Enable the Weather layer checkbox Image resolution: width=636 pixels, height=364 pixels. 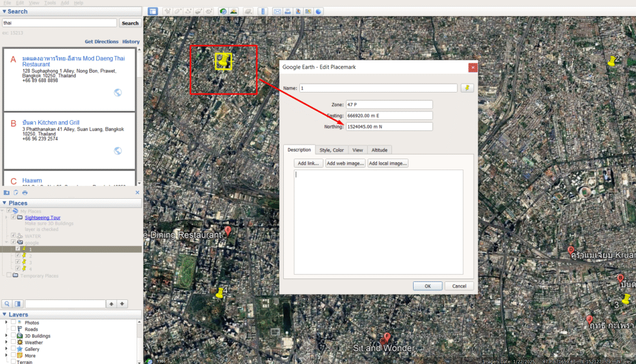pyautogui.click(x=14, y=342)
